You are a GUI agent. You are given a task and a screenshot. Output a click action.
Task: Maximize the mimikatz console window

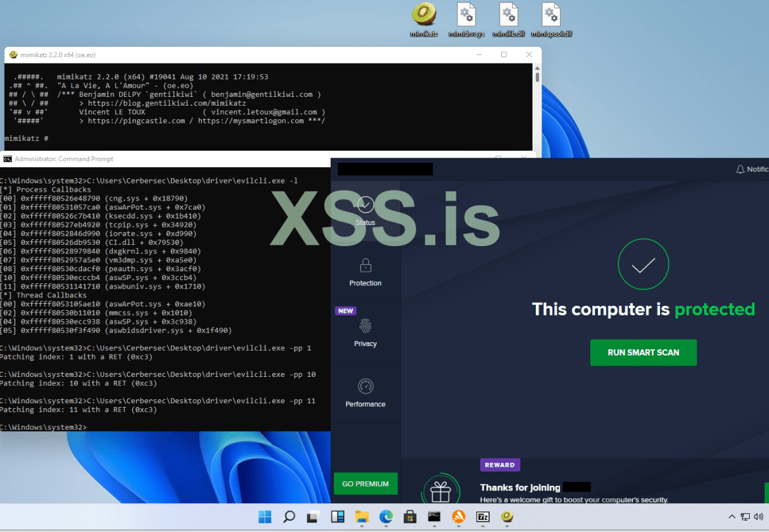(504, 54)
